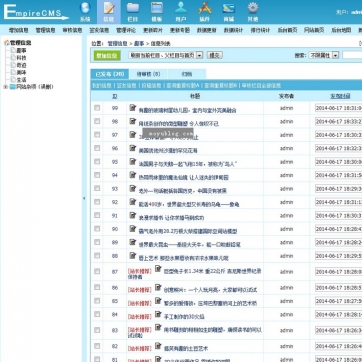Select 趣事 in the sidebar tree
Screen dimensions: 362x362
tap(21, 50)
